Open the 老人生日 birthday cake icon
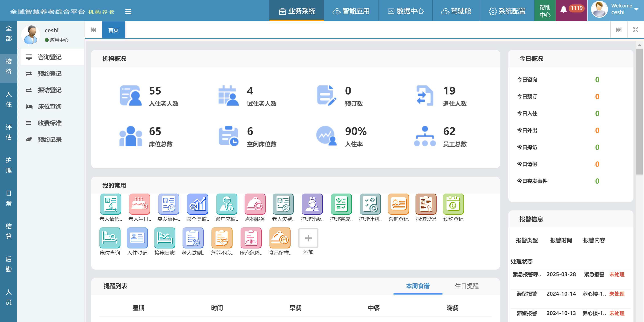 (x=139, y=204)
